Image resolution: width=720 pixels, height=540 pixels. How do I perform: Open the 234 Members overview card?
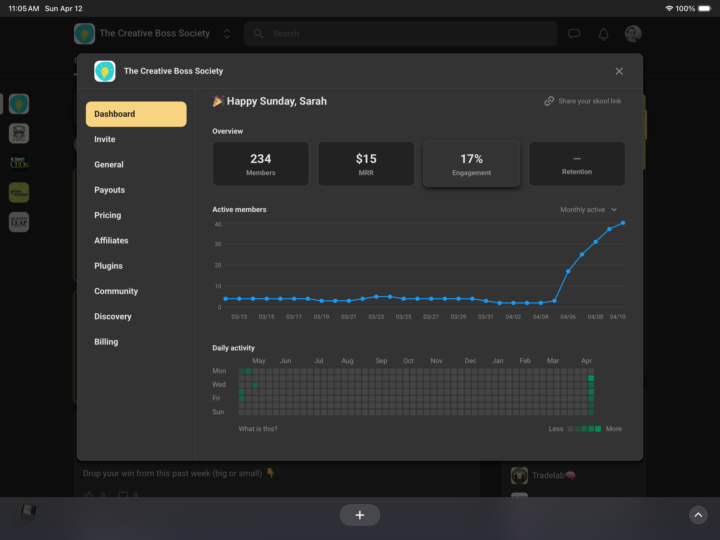(x=260, y=164)
